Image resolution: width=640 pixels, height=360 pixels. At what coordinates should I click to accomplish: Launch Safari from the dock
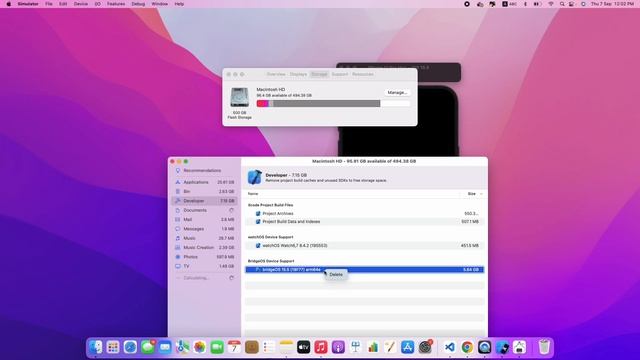click(130, 347)
